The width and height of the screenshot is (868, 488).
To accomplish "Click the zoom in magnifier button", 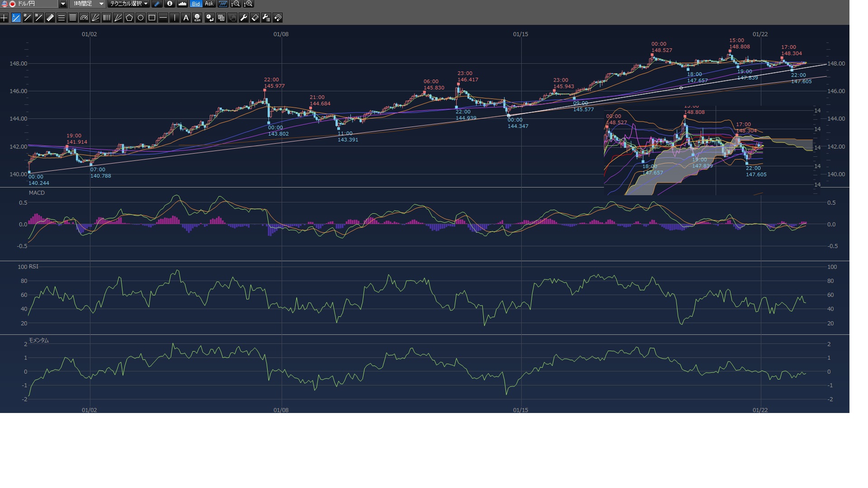I will pos(248,4).
